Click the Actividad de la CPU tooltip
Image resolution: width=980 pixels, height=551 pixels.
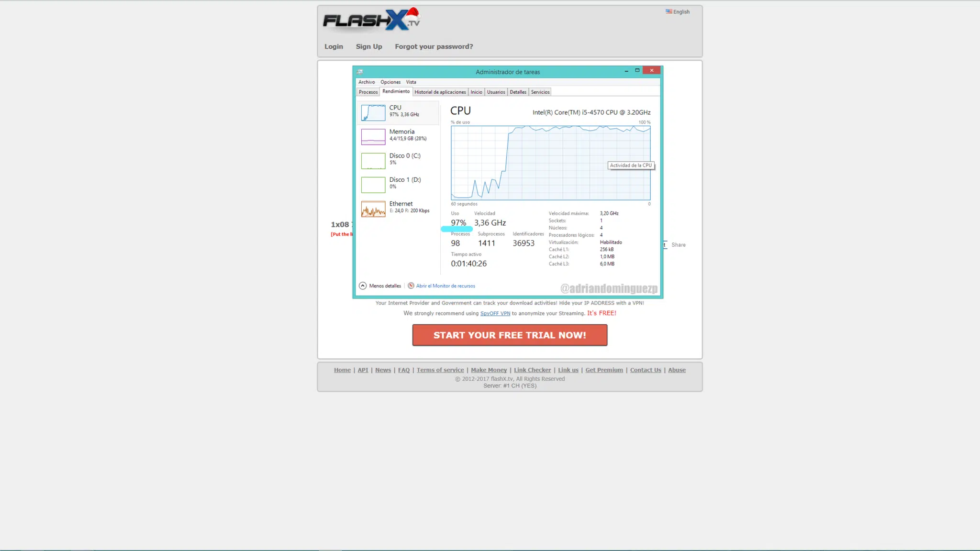click(631, 165)
